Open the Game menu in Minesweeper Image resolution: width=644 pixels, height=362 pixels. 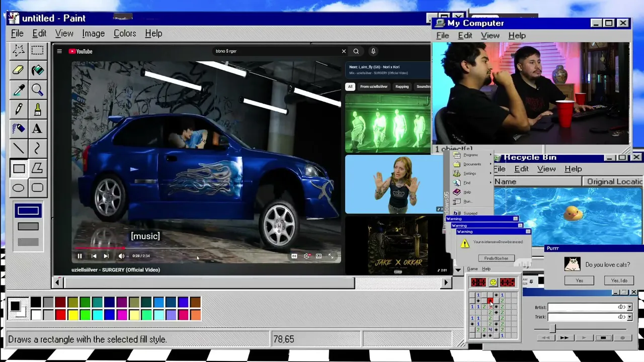(472, 269)
